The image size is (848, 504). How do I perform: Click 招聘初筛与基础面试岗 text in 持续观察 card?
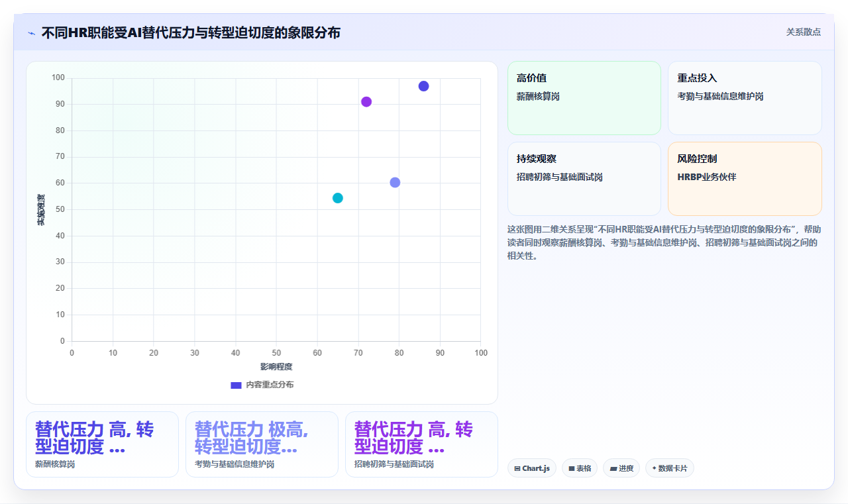point(560,177)
